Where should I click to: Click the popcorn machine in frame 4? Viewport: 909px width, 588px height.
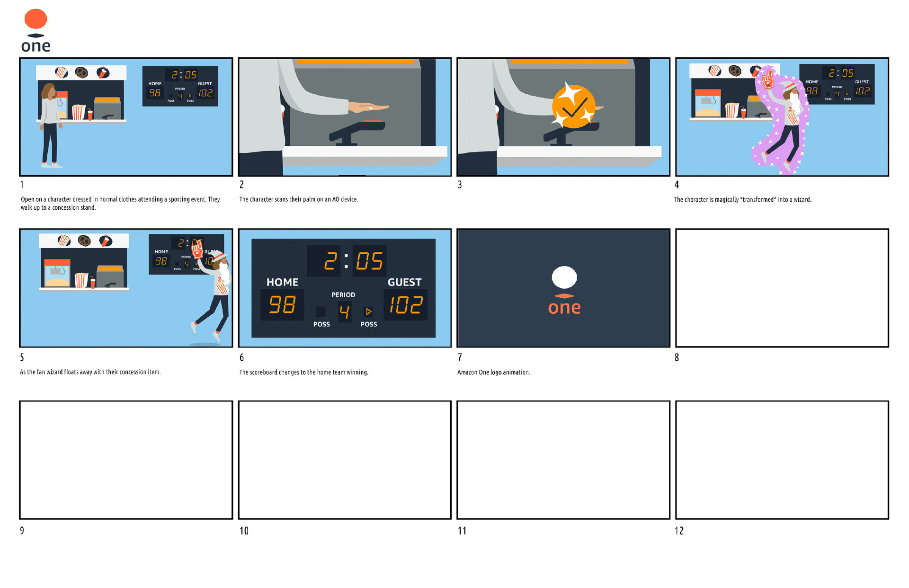click(x=707, y=103)
